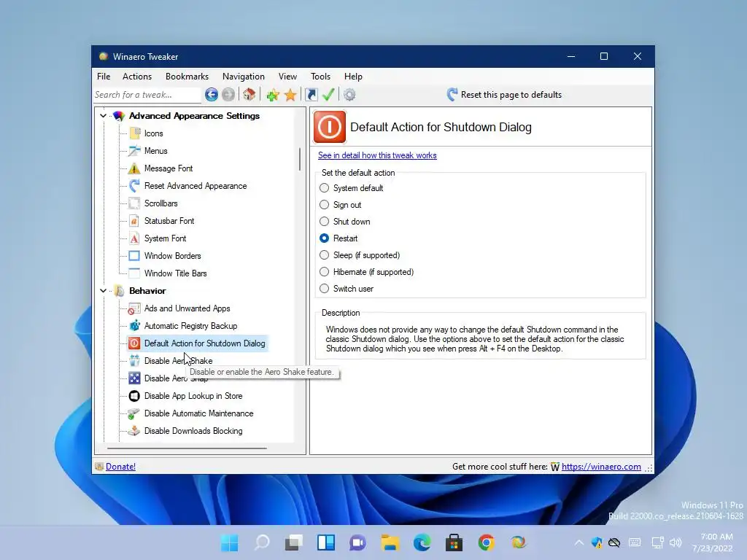Open File Explorer from the taskbar
The image size is (747, 560).
click(x=390, y=542)
